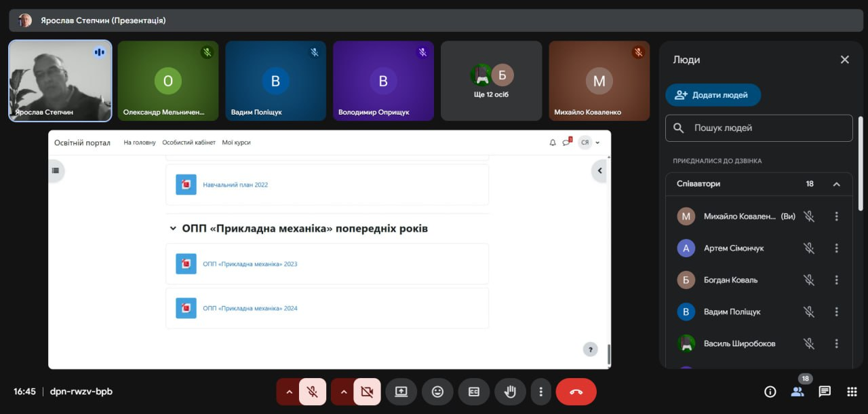868x414 pixels.
Task: Open meeting details info icon
Action: [x=770, y=392]
